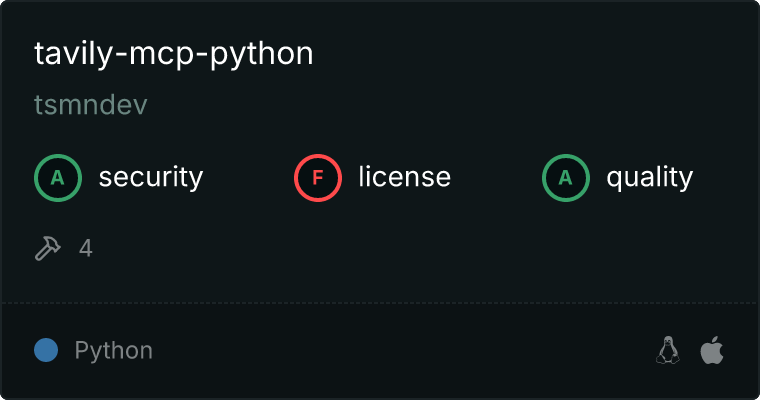The image size is (760, 400).
Task: Click the "license" rating label
Action: pos(405,178)
